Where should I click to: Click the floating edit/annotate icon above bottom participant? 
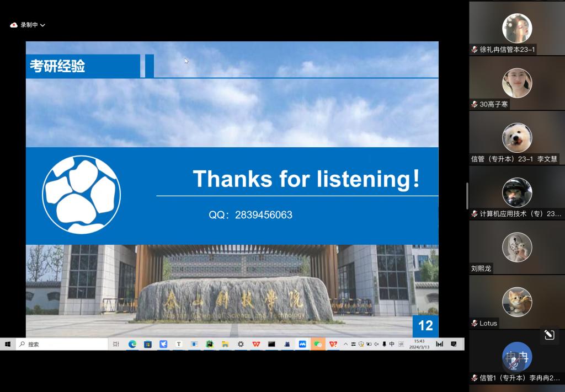(x=549, y=335)
